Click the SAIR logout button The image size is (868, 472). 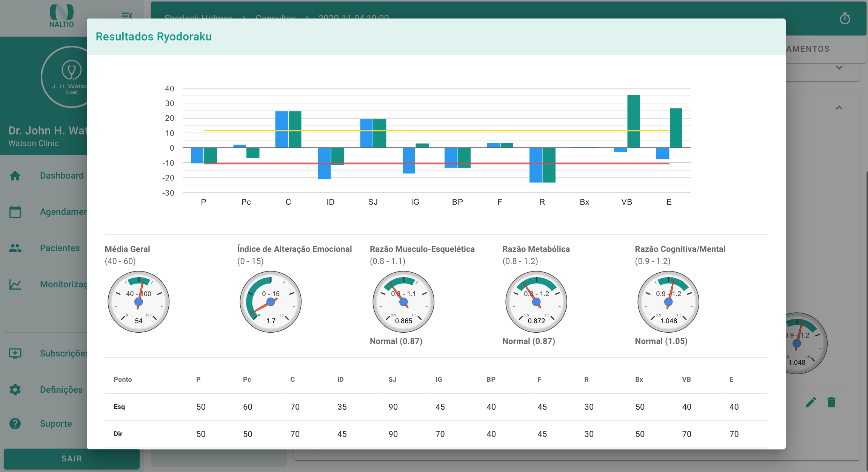tap(72, 458)
